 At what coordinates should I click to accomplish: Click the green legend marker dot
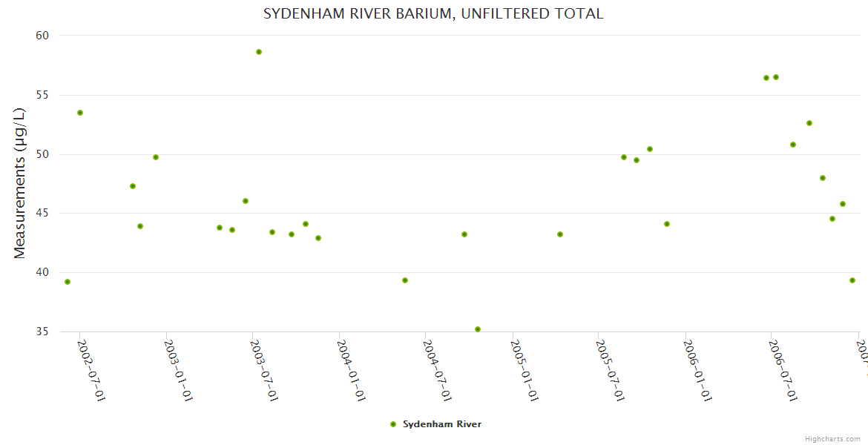[x=393, y=424]
